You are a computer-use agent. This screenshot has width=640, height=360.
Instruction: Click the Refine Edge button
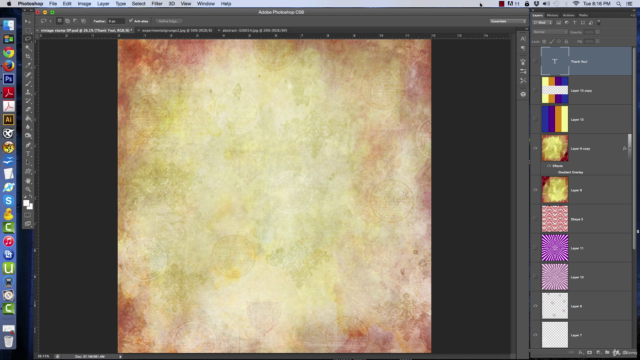(169, 21)
